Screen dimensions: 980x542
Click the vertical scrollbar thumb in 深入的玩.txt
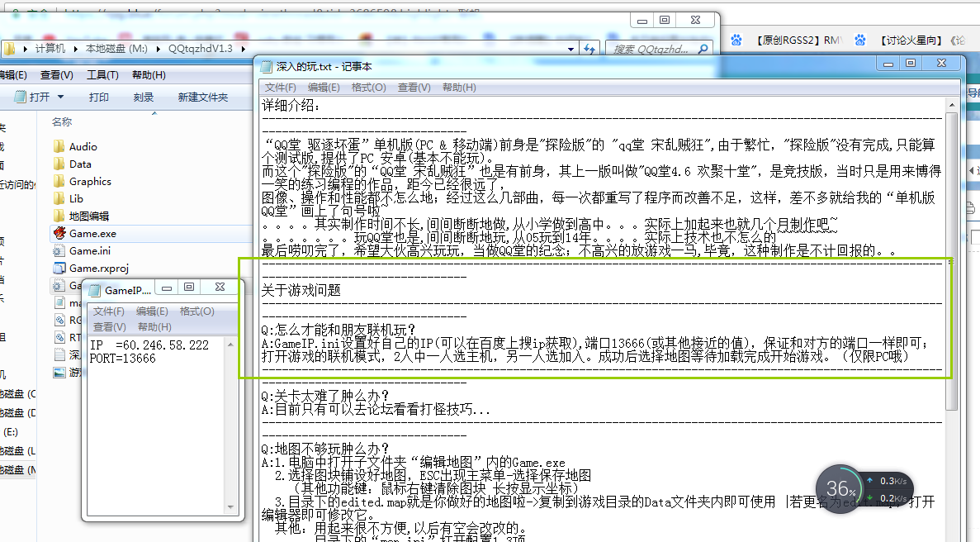point(951,261)
